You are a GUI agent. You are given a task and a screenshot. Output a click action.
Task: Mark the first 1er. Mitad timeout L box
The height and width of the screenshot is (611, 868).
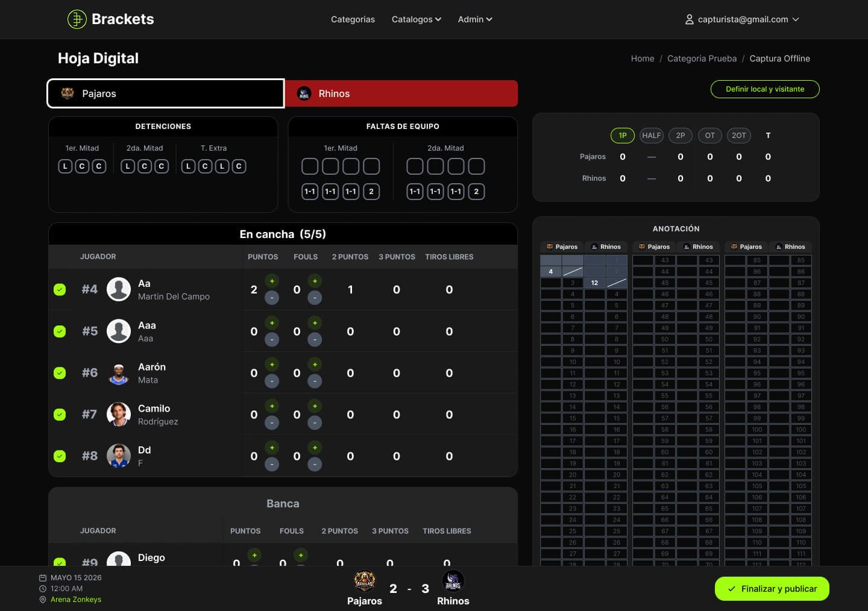tap(65, 166)
